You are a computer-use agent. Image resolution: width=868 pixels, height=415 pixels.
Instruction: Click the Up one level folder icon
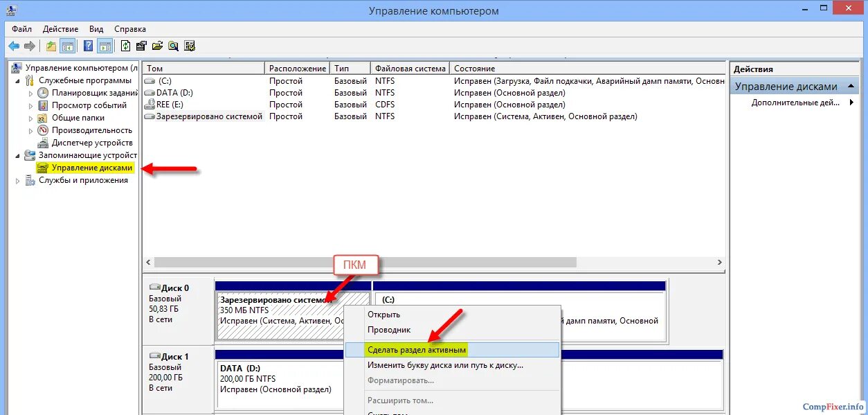[x=51, y=46]
